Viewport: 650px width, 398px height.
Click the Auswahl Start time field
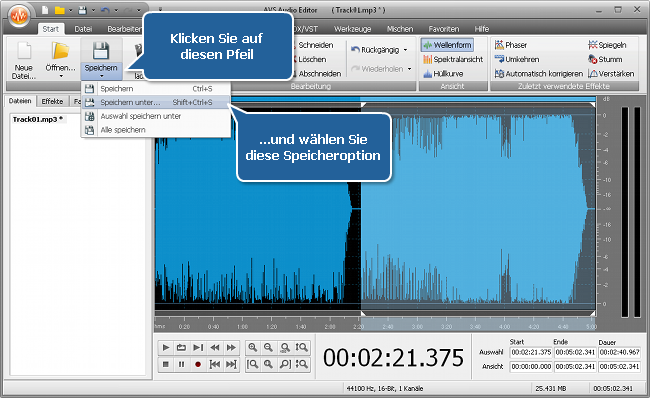pos(531,352)
